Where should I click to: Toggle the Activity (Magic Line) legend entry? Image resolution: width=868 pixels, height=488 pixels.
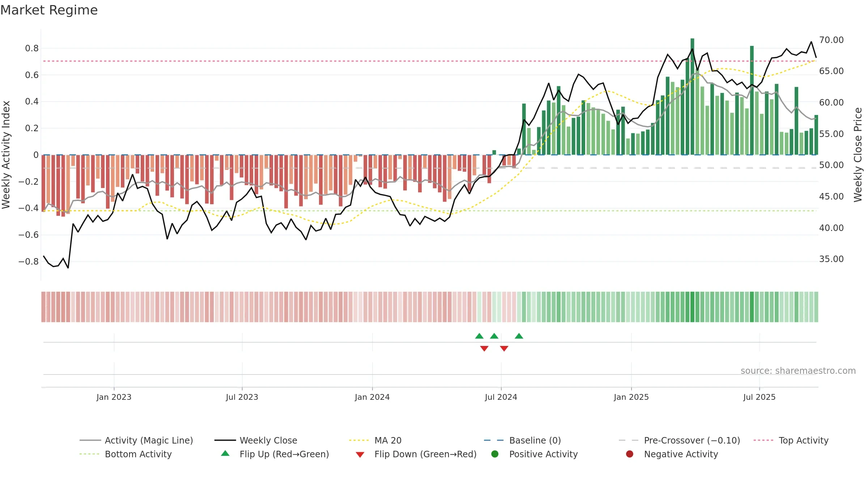pos(136,440)
